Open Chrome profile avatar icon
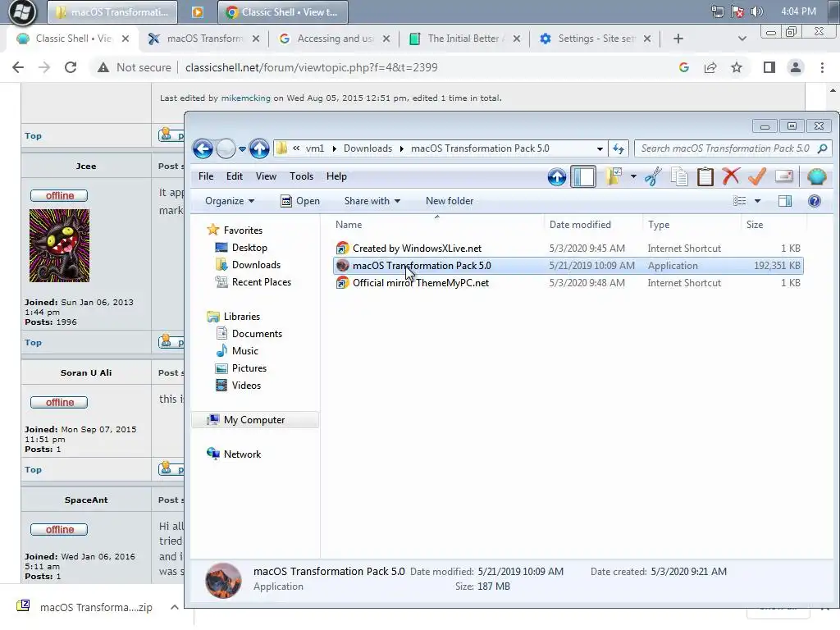840x630 pixels. click(x=796, y=67)
